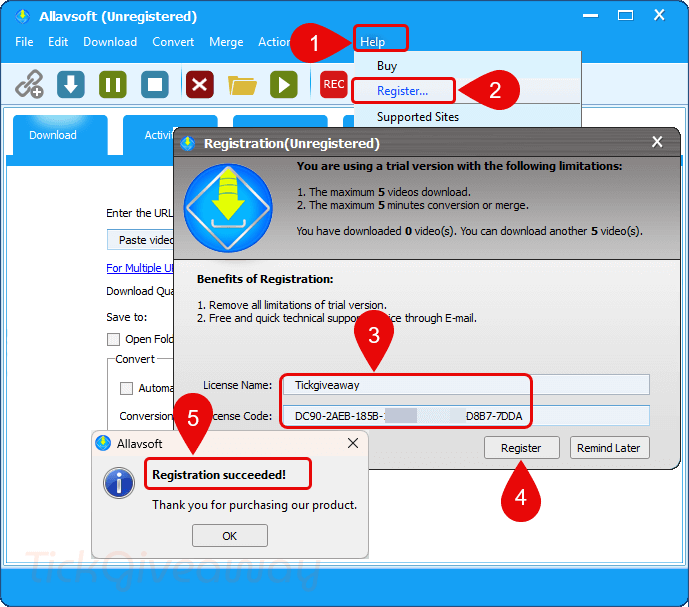
Task: Open the Convert menu
Action: (173, 42)
